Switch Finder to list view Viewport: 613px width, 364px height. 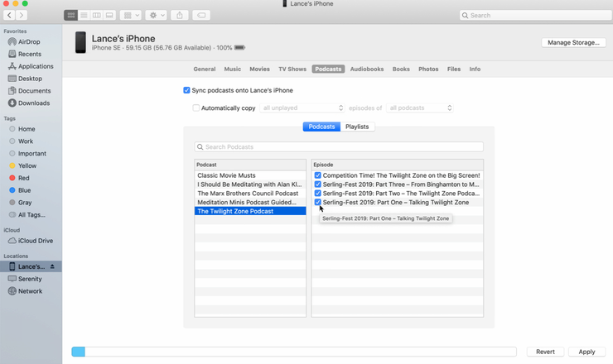[84, 15]
